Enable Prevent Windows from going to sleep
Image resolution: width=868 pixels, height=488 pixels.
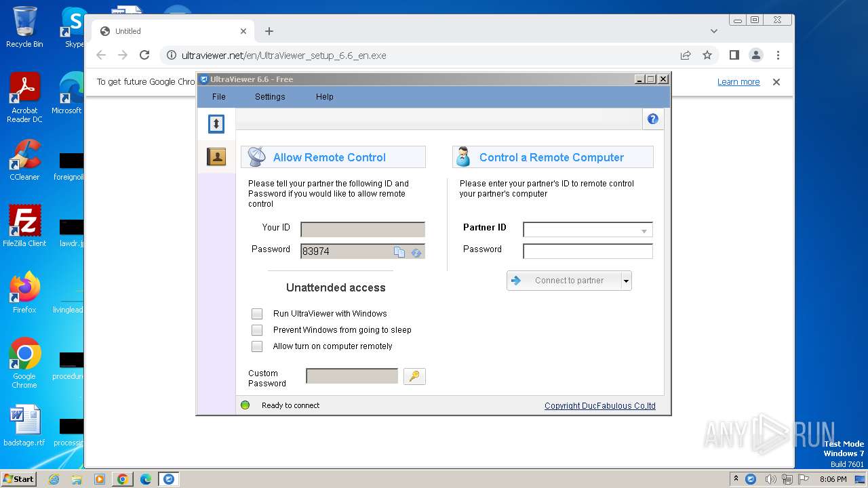257,330
